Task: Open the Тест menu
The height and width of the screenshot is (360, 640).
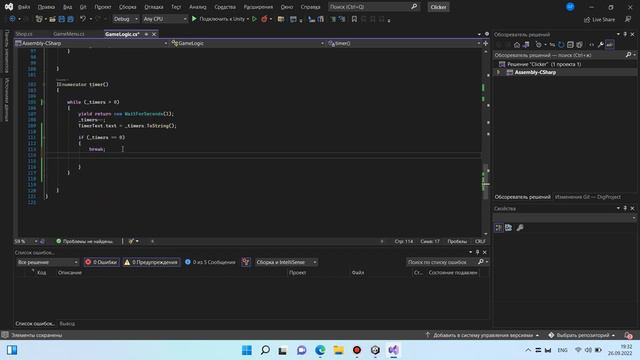Action: click(x=176, y=7)
